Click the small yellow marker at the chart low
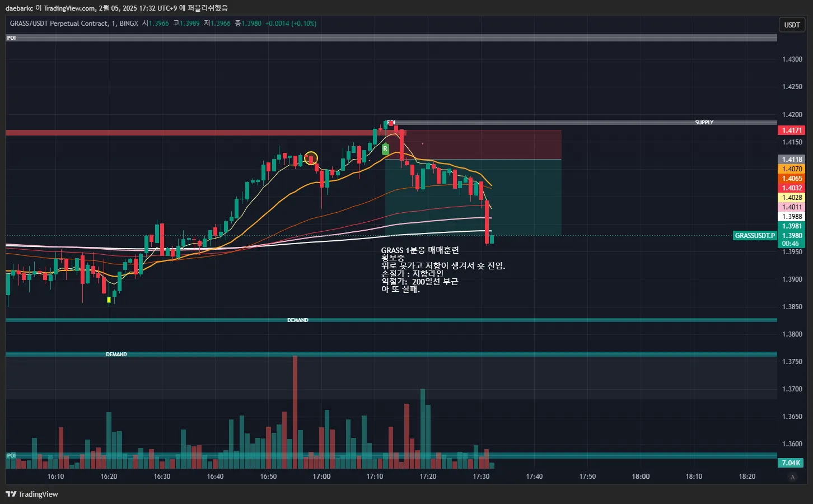This screenshot has height=504, width=813. click(x=109, y=300)
